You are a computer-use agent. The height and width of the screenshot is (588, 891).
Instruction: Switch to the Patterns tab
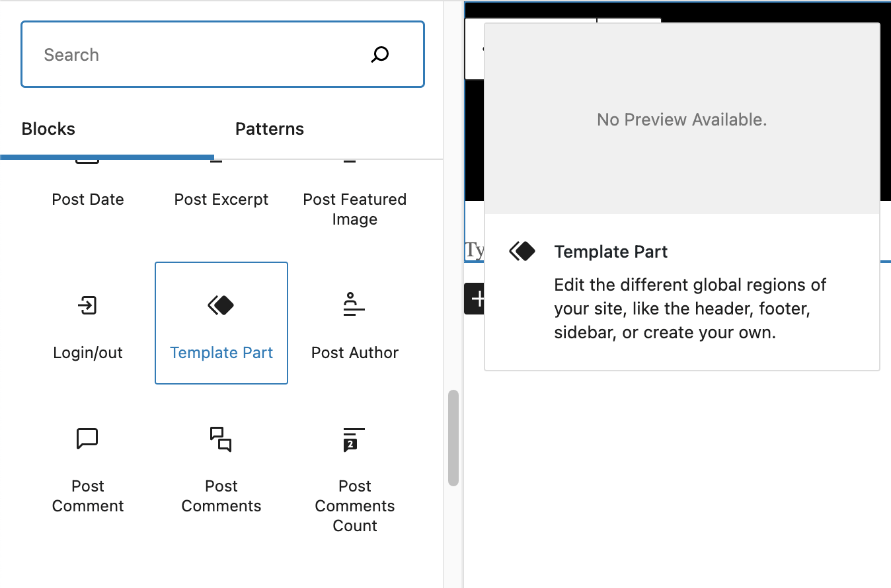click(x=269, y=129)
